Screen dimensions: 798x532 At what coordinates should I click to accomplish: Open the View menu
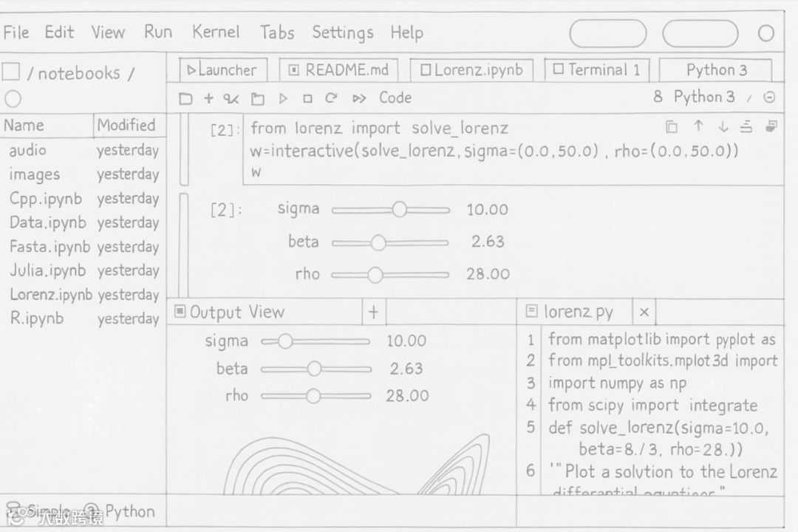(108, 33)
